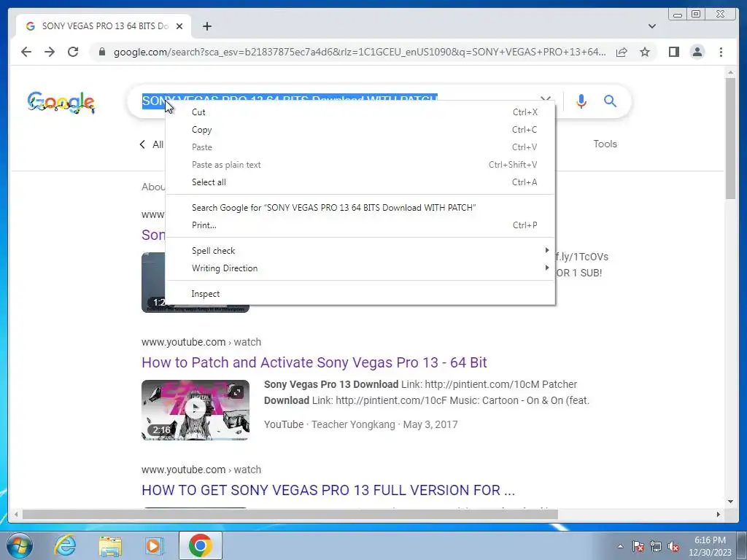Image resolution: width=747 pixels, height=560 pixels.
Task: Open the Windows Start menu
Action: tap(19, 545)
